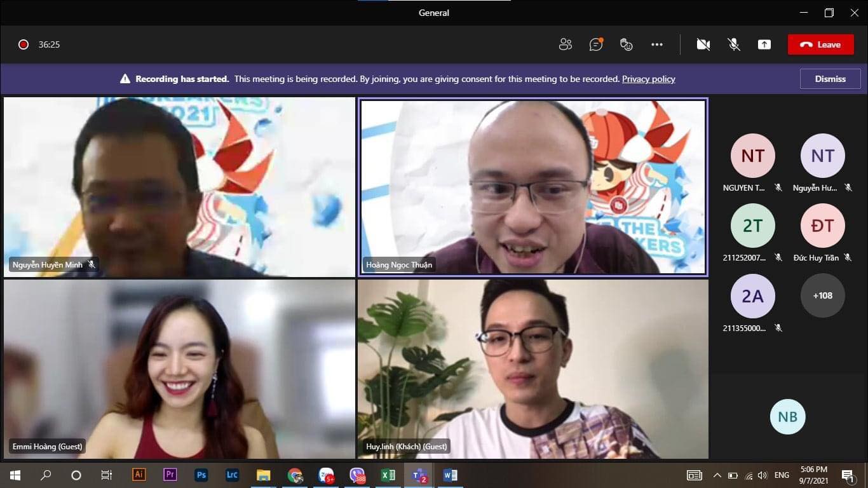Click the meeting timer 36:25
This screenshot has height=488, width=868.
click(x=49, y=44)
